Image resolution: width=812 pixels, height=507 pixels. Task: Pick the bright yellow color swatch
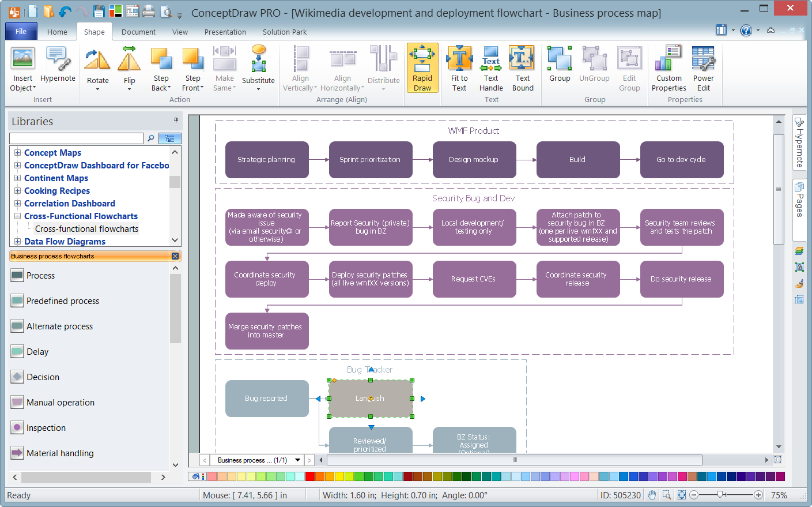click(339, 476)
